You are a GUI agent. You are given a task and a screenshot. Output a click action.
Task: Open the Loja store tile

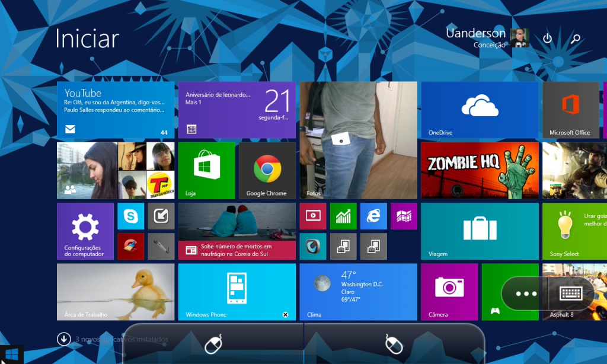pyautogui.click(x=206, y=171)
